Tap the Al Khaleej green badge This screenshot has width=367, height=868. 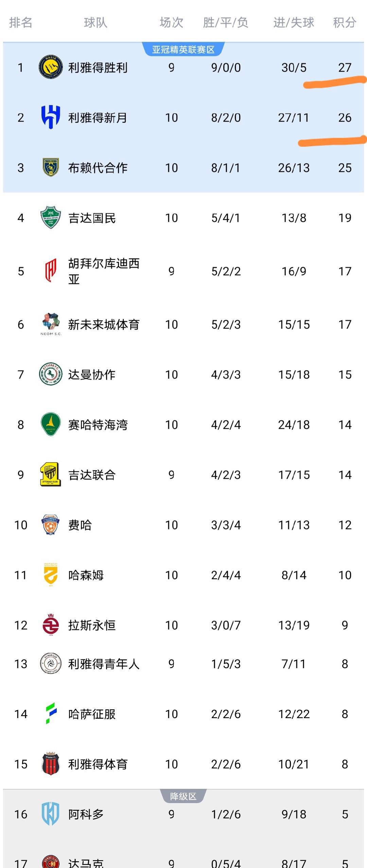tap(51, 424)
